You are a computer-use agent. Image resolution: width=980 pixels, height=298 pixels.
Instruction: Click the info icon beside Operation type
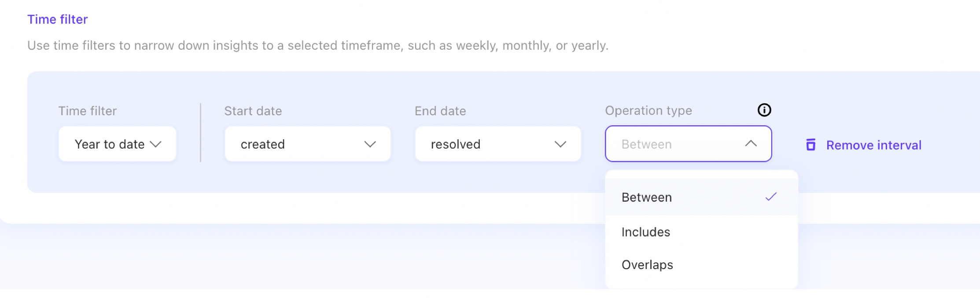point(764,110)
